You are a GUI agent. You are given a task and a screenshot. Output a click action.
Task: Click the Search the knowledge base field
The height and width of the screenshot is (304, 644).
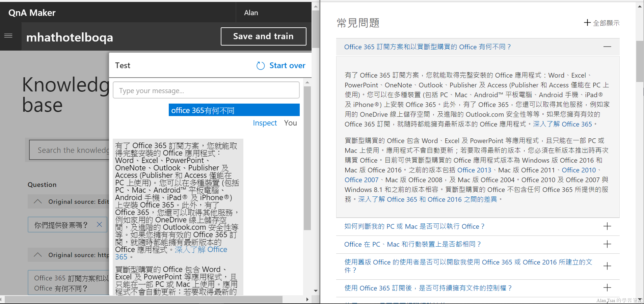[x=69, y=150]
